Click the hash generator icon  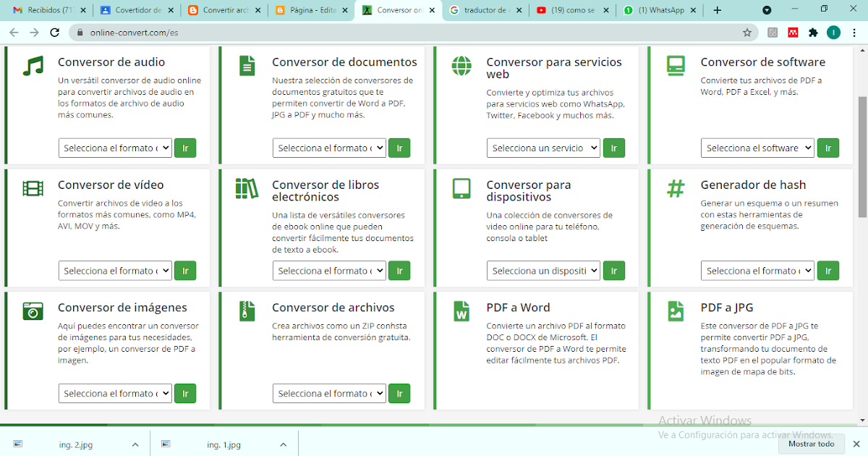pyautogui.click(x=675, y=187)
